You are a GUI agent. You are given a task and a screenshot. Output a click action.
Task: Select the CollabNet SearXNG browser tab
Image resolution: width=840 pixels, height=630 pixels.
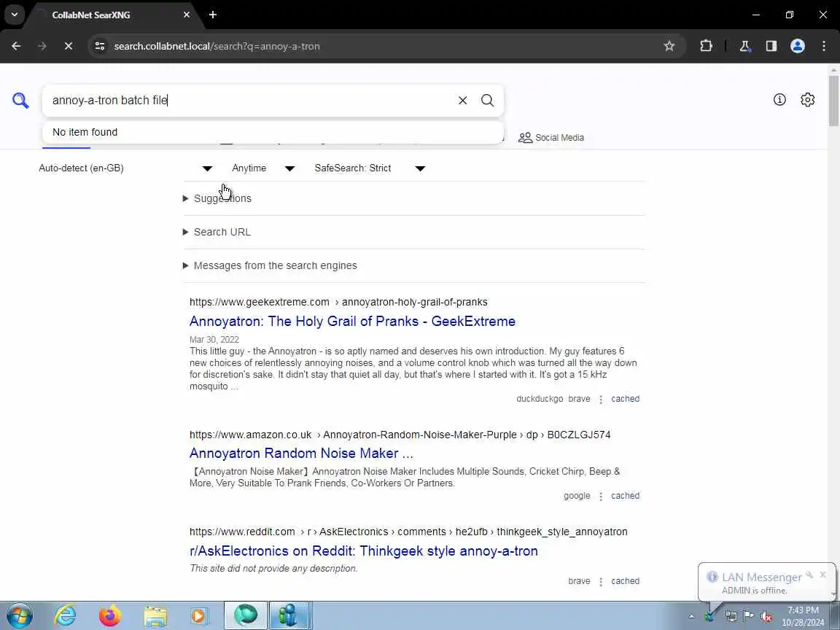(112, 15)
